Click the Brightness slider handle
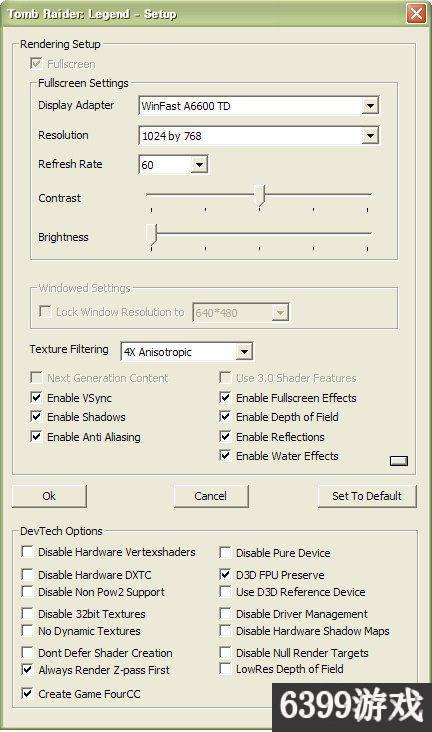Viewport: 432px width, 732px height. [152, 234]
